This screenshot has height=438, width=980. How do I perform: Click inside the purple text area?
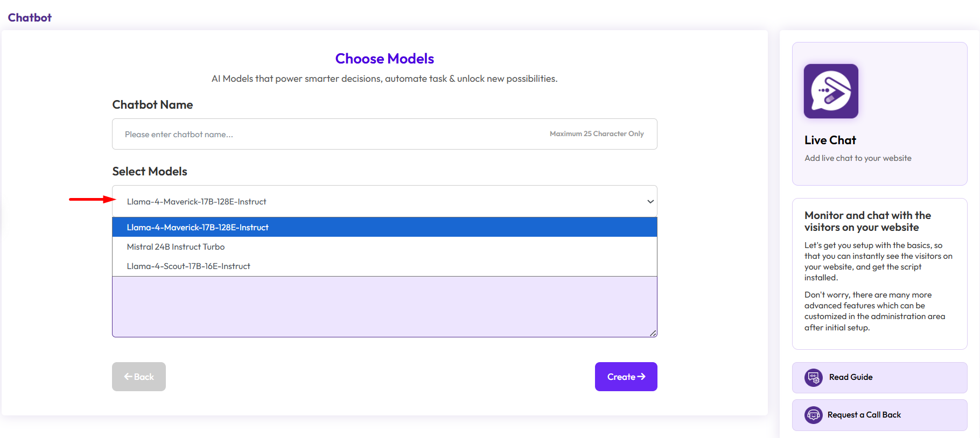tap(384, 306)
